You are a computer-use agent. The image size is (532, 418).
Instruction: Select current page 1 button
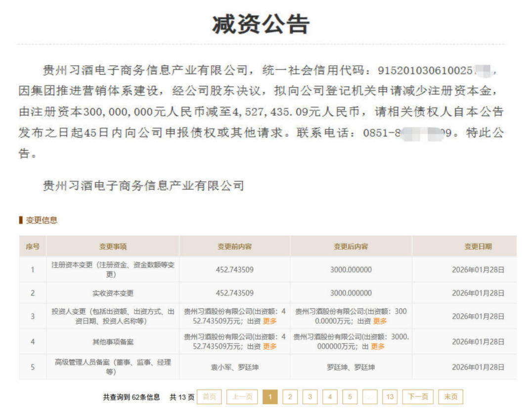tap(270, 397)
